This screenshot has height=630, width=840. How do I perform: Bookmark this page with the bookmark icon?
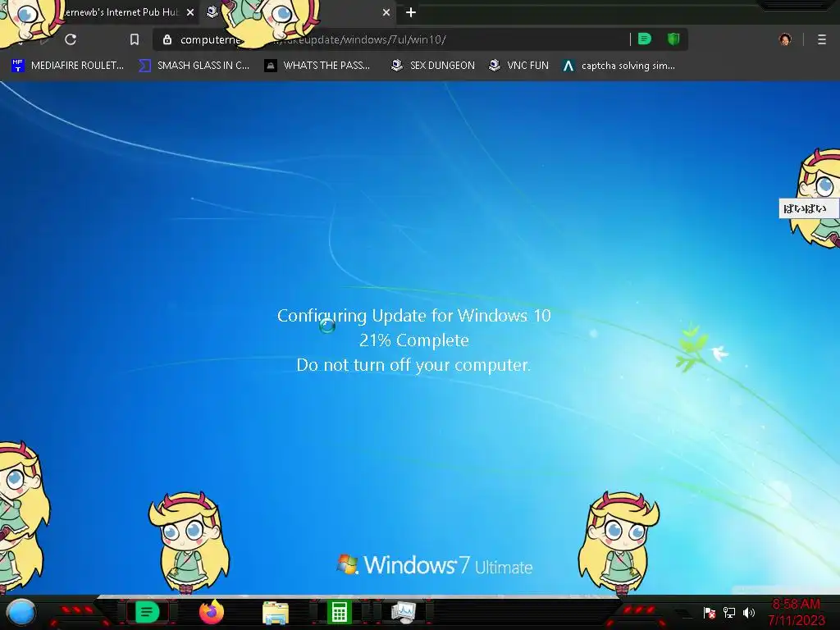[x=135, y=39]
